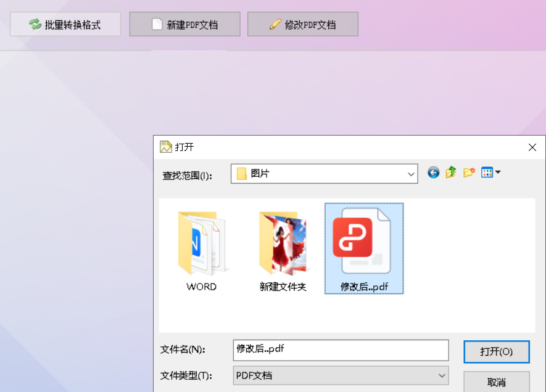Click the 打开(O) button
Viewport: 546px width, 392px height.
497,352
